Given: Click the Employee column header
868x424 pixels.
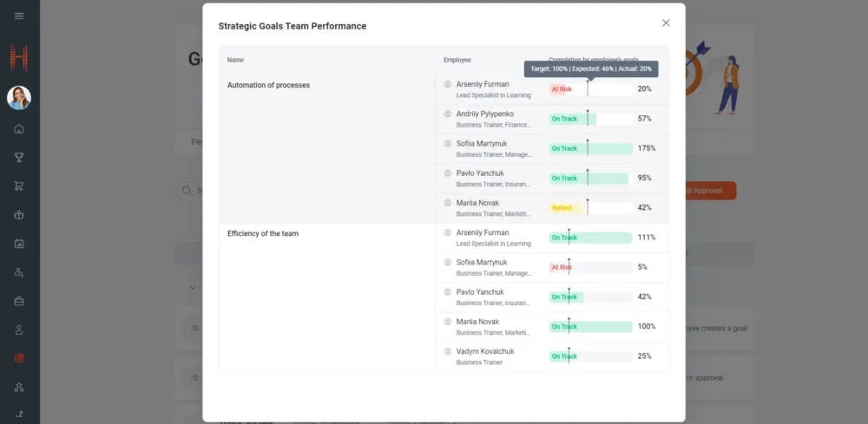Looking at the screenshot, I should point(457,60).
